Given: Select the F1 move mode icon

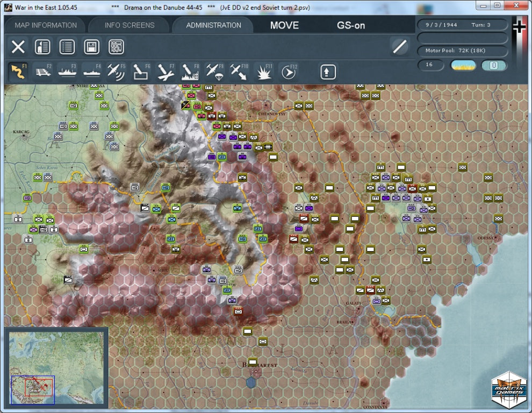Looking at the screenshot, I should pyautogui.click(x=18, y=72).
